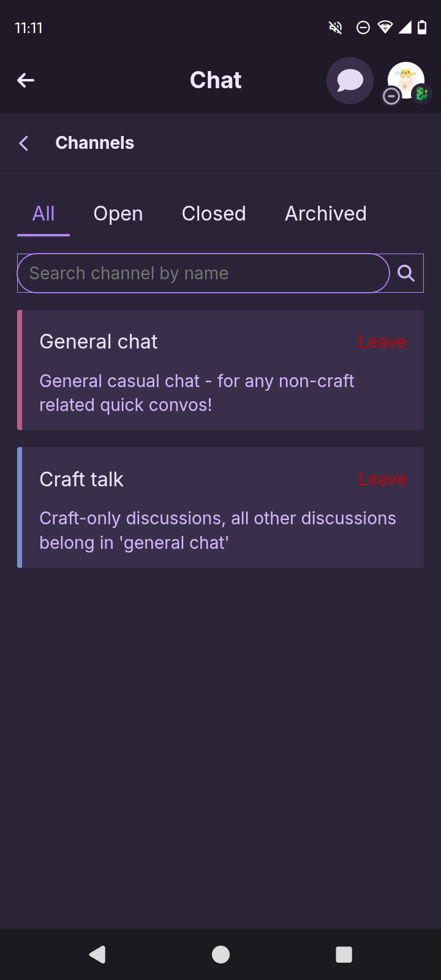Open the user profile avatar
The height and width of the screenshot is (980, 441).
point(406,80)
